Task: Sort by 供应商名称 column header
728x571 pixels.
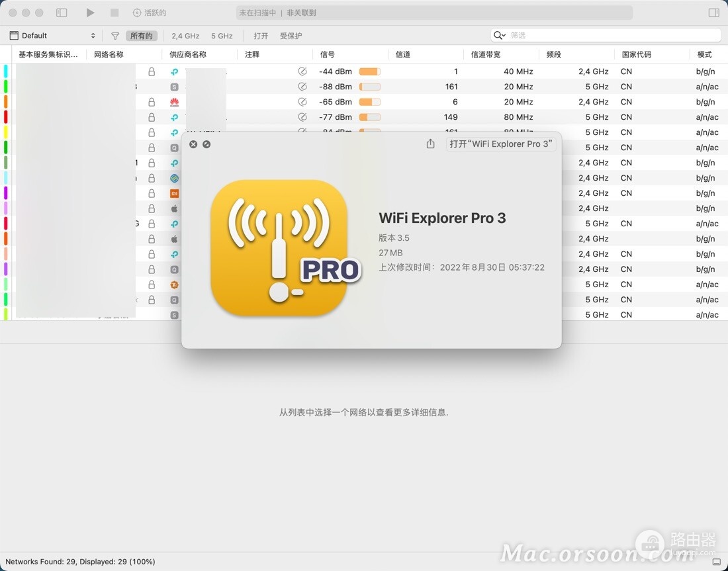Action: coord(188,54)
